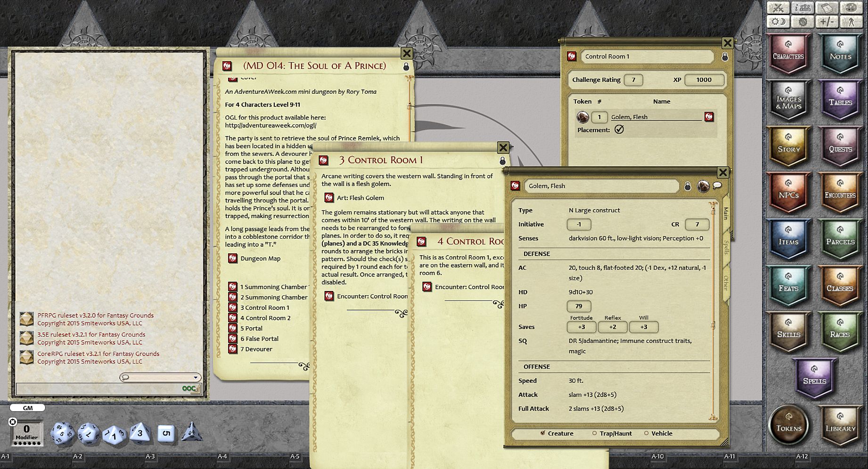Open the Tokens round button
The width and height of the screenshot is (868, 469).
pyautogui.click(x=788, y=425)
